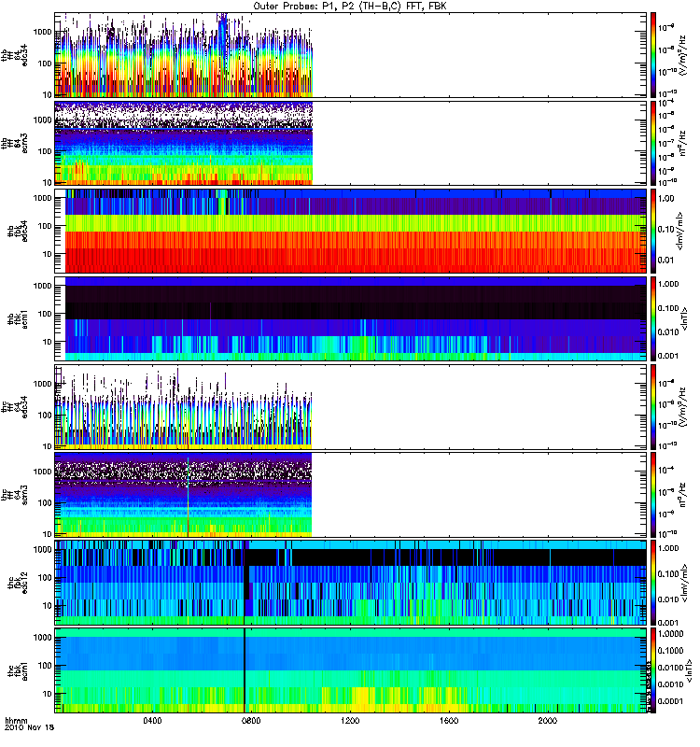Click the thc fbk scm1 color bar
The width and height of the screenshot is (700, 747).
[x=653, y=671]
